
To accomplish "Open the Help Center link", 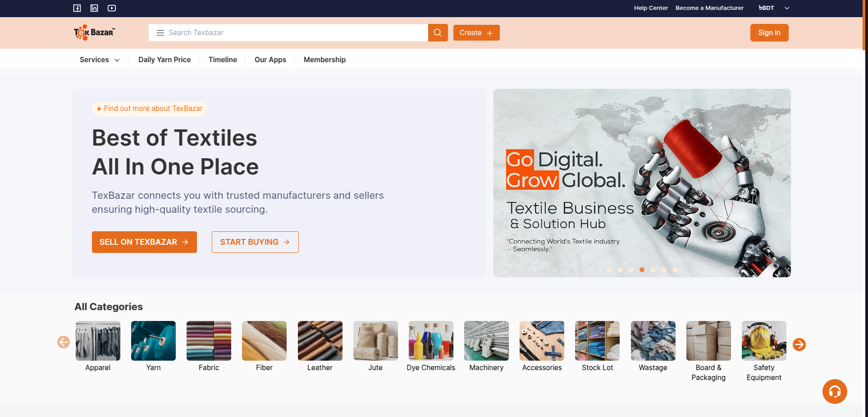I will tap(651, 8).
